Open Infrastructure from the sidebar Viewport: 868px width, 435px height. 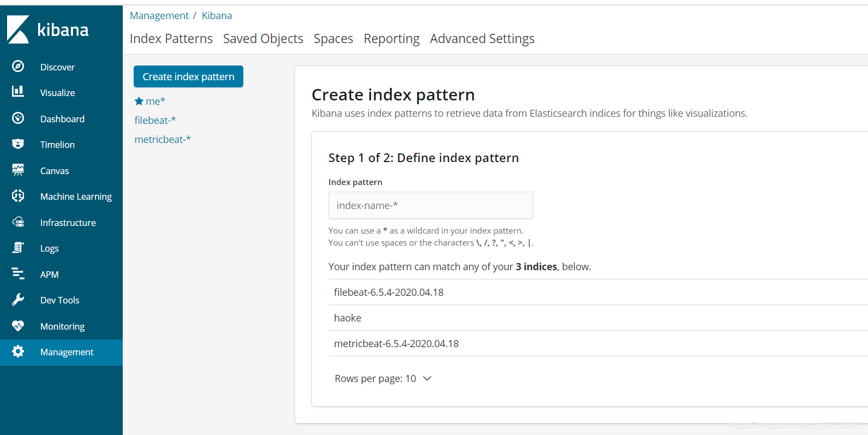(68, 223)
